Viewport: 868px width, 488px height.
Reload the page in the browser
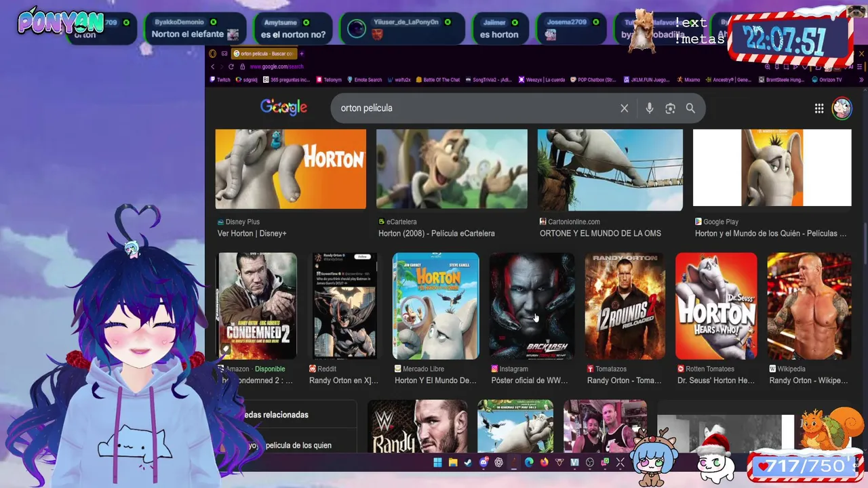[x=231, y=66]
